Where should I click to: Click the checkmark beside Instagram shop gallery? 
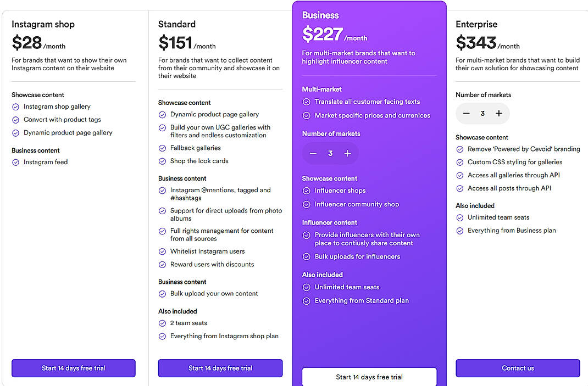coord(15,107)
